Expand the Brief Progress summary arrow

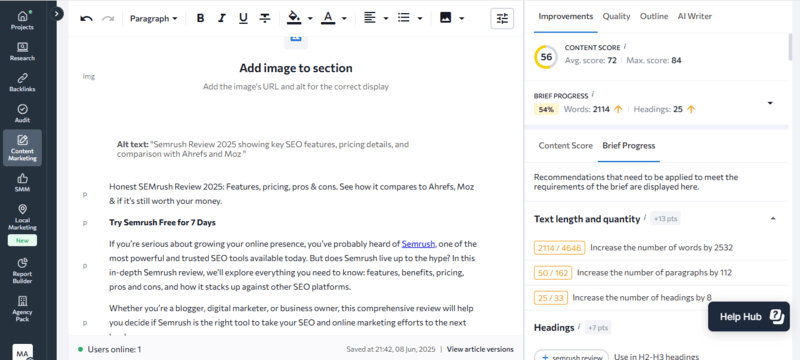click(770, 103)
